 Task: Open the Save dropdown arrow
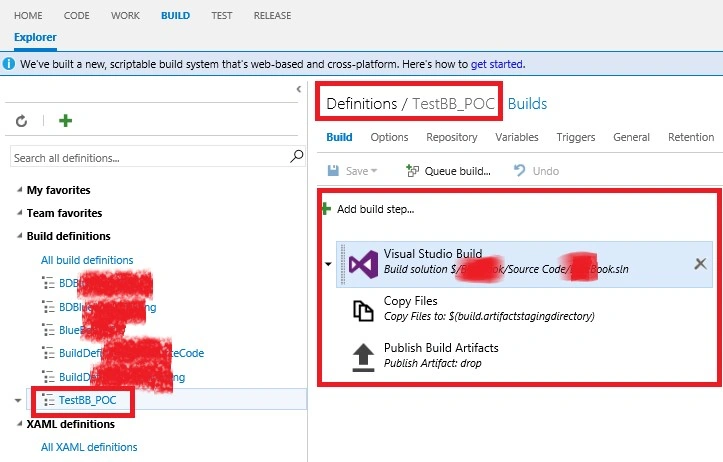[x=374, y=171]
